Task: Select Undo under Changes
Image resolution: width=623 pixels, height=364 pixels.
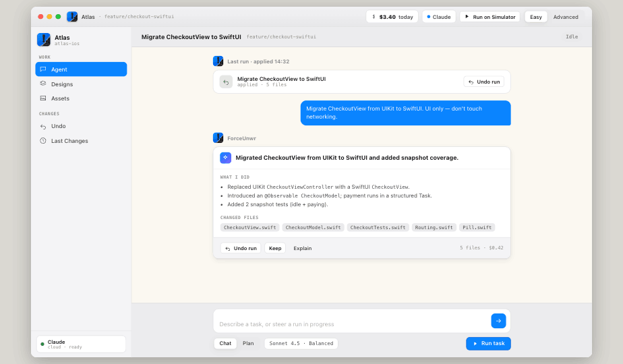Action: [x=81, y=126]
